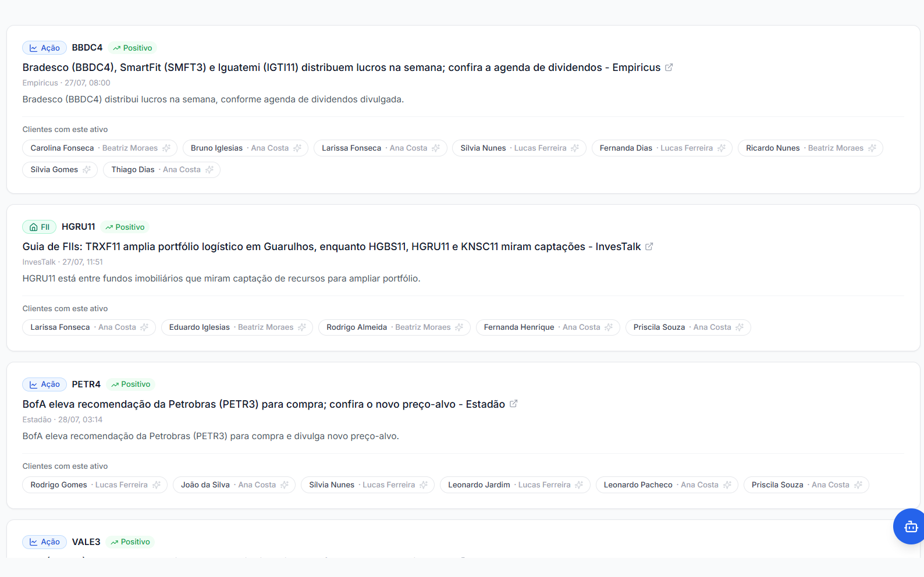Click the 'BofA eleva recomendação' summary ending 'novo preço-alvo.'
The width and height of the screenshot is (924, 577).
[211, 436]
